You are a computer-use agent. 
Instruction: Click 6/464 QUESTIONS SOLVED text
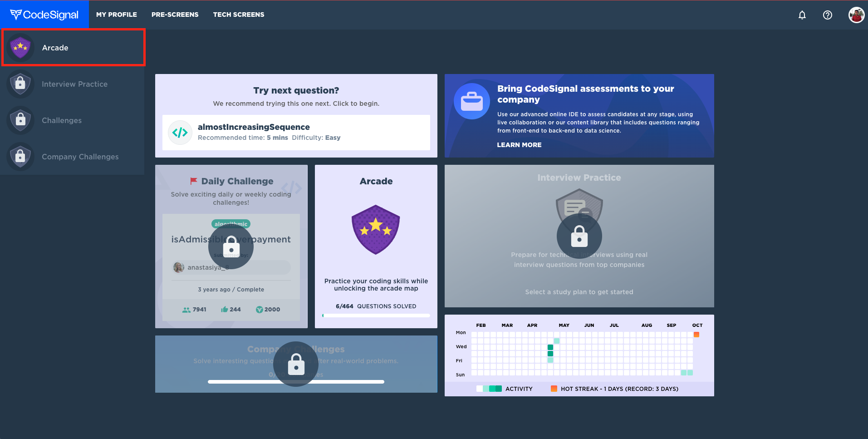376,306
